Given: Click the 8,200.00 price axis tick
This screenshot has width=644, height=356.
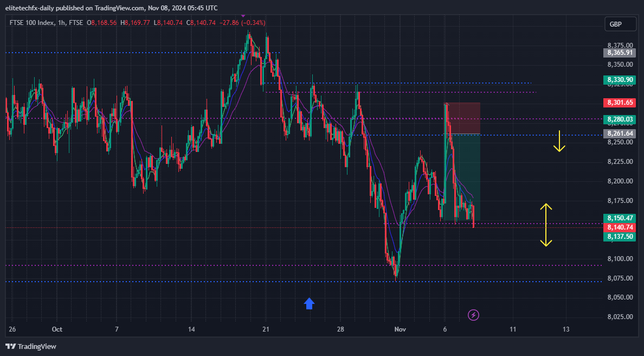Looking at the screenshot, I should click(620, 181).
